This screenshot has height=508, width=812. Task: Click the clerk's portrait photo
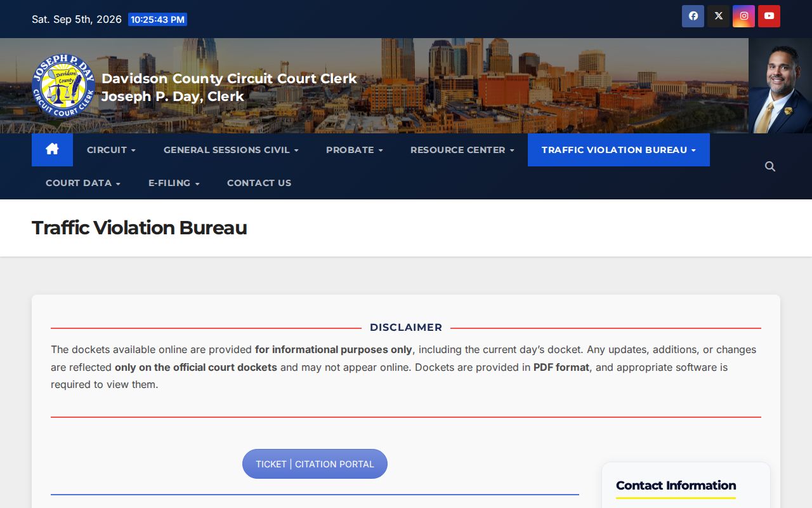pos(780,86)
